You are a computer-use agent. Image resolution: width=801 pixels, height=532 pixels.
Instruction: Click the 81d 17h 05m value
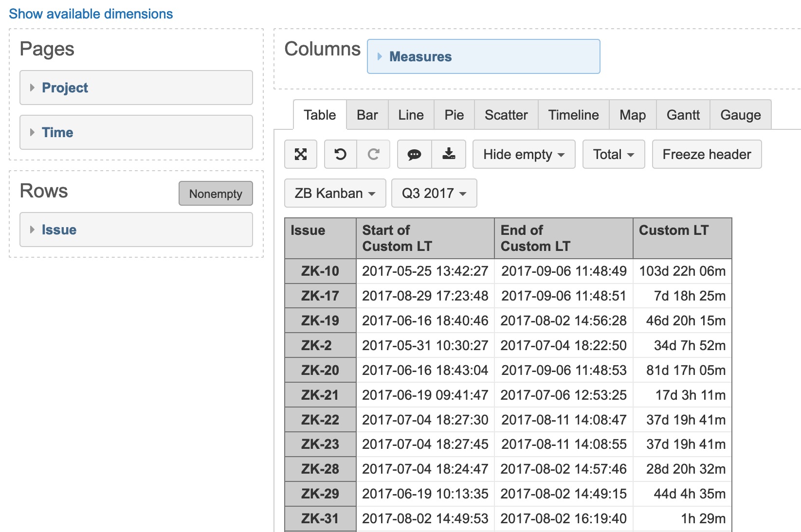(x=682, y=370)
